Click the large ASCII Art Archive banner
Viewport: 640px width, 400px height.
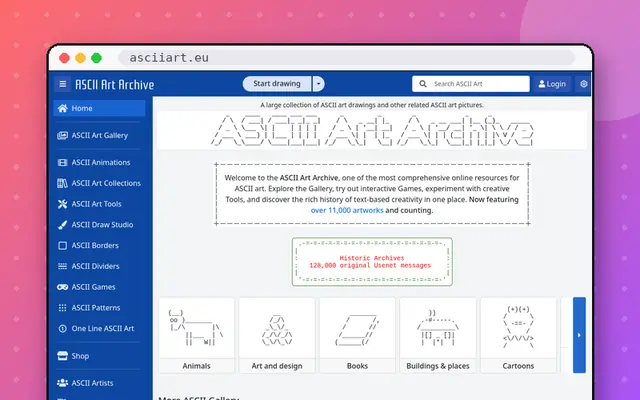[x=372, y=131]
